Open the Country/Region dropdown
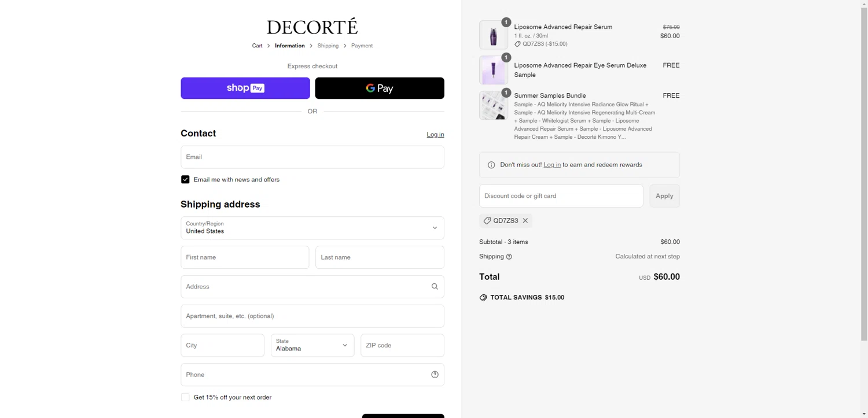 pos(312,228)
